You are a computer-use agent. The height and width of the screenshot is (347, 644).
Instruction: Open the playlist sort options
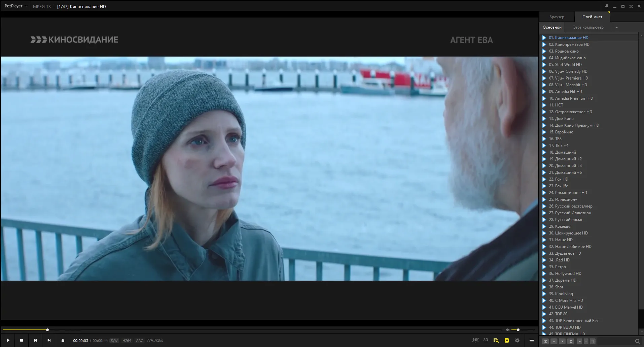pos(593,341)
